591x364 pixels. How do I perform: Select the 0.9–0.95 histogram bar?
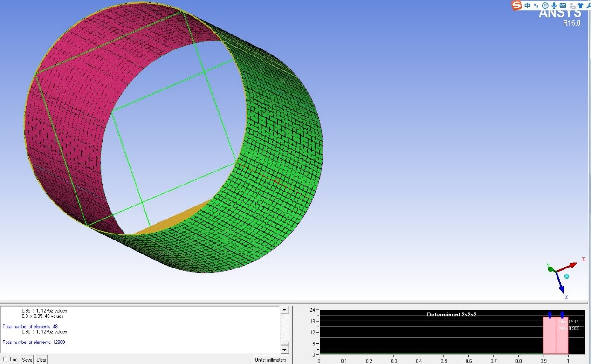[550, 336]
